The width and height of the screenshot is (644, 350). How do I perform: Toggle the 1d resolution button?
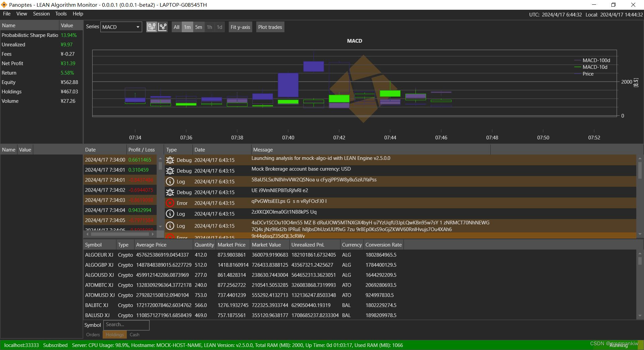[219, 27]
